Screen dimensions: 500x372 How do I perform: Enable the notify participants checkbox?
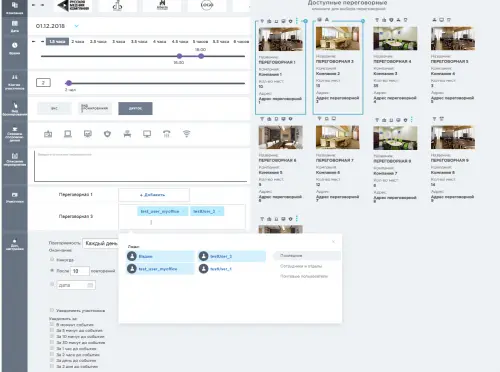52,310
